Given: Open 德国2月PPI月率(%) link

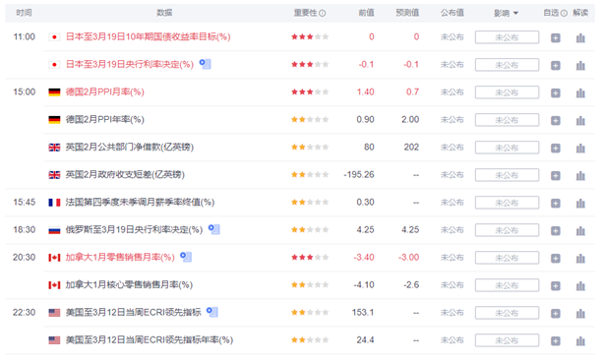Looking at the screenshot, I should [x=105, y=91].
